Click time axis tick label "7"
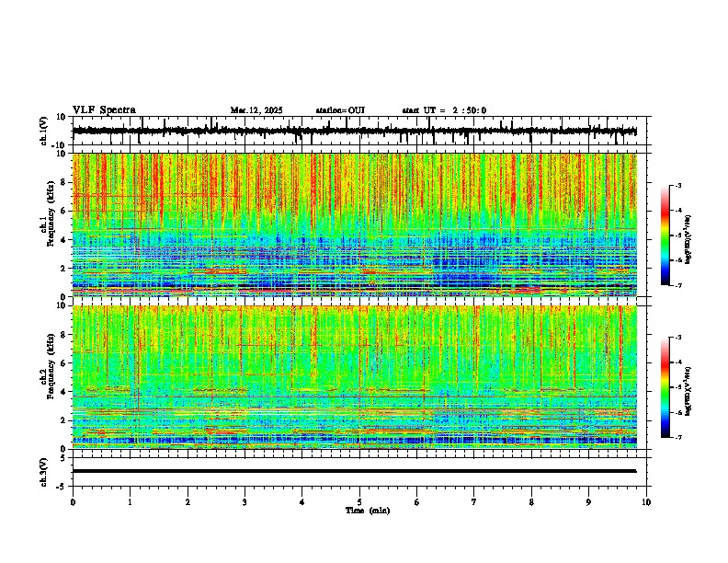728x563 pixels. click(474, 502)
